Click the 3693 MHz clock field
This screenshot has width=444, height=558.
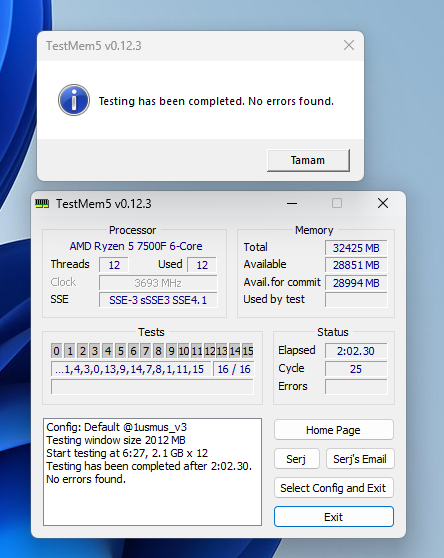[x=158, y=283]
